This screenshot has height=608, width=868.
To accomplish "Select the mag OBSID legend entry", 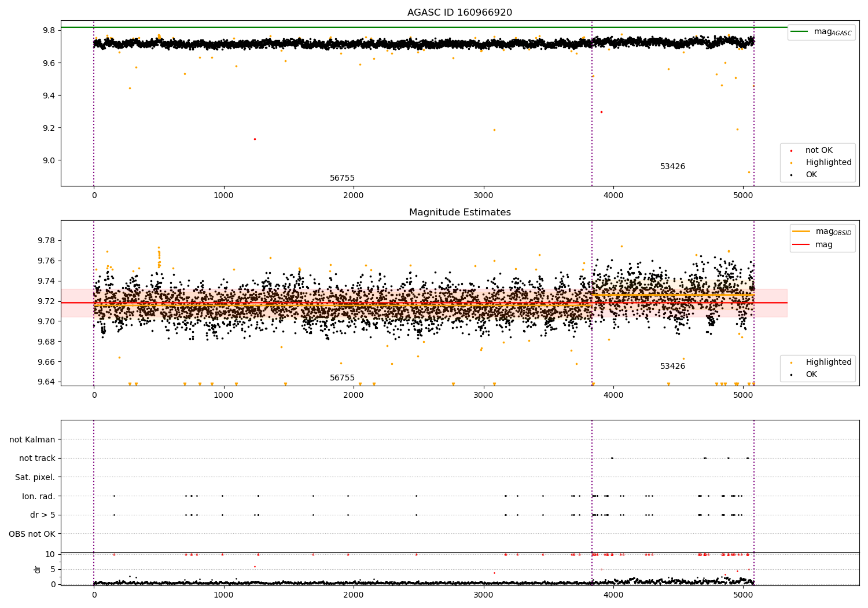I will coord(822,232).
